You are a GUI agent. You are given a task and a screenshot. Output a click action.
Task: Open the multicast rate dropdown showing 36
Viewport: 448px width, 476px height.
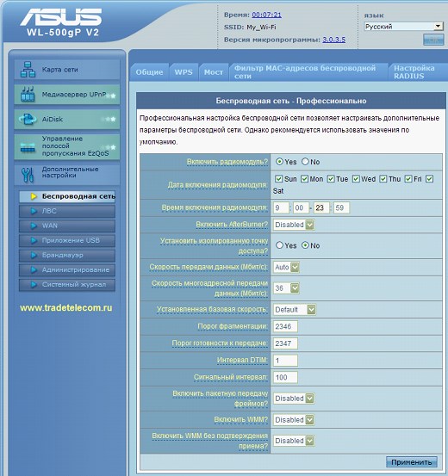[286, 287]
